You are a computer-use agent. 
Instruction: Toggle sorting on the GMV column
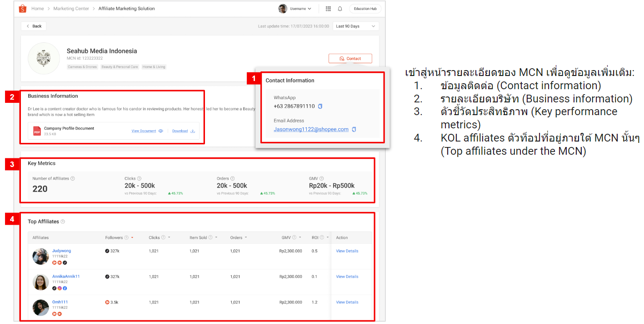(x=299, y=237)
